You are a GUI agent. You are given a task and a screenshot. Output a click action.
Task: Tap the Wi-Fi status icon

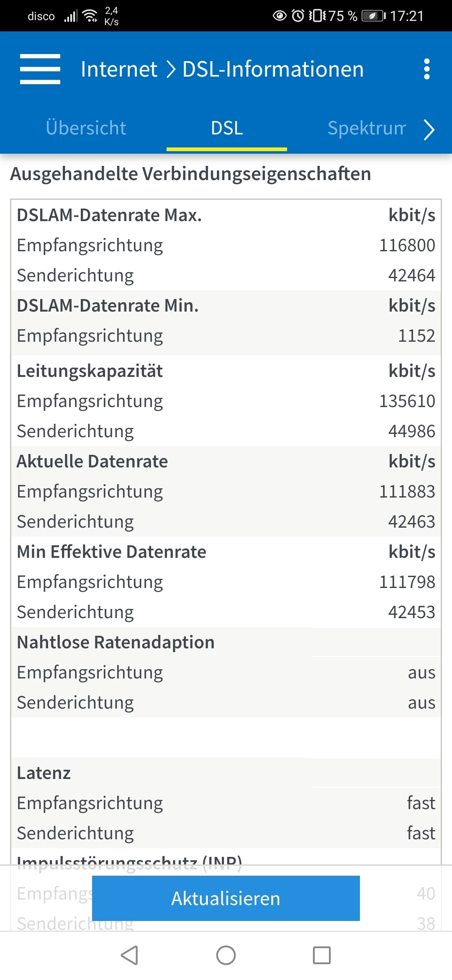click(x=90, y=16)
